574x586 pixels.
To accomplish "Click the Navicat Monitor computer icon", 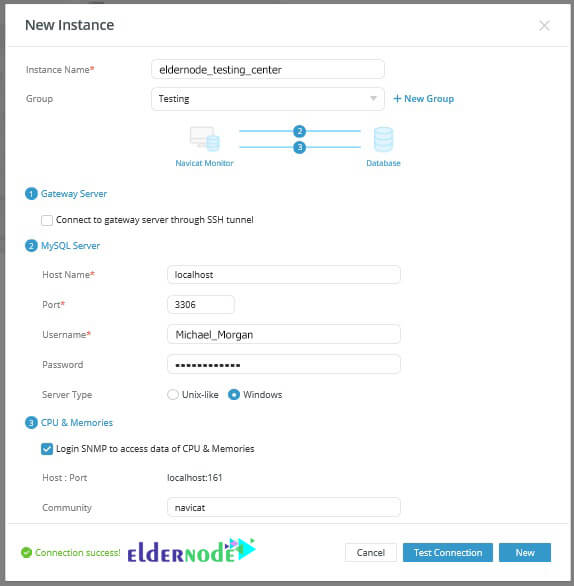I will point(204,139).
